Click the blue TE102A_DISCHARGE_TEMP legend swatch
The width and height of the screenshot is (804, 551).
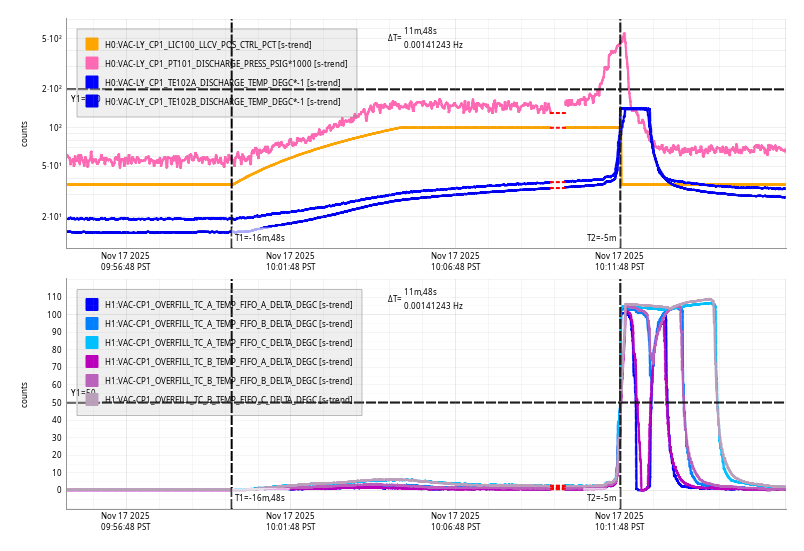click(x=92, y=82)
